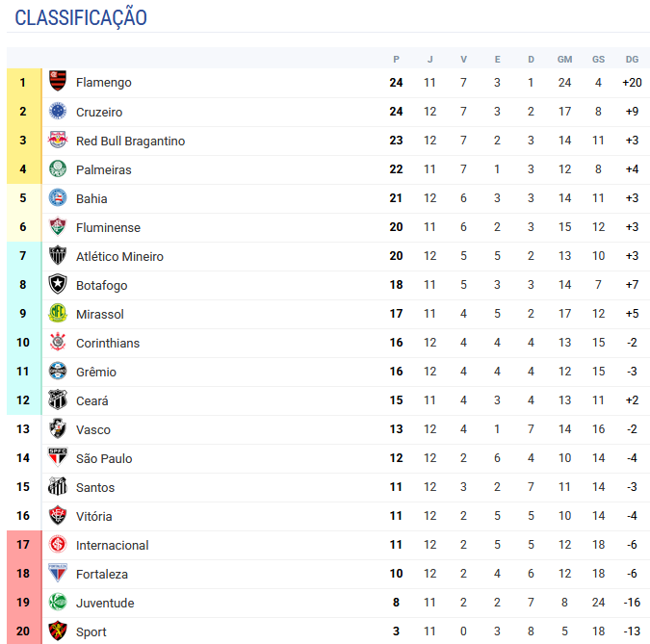Click the São Paulo club crest
The image size is (650, 644).
tap(58, 457)
